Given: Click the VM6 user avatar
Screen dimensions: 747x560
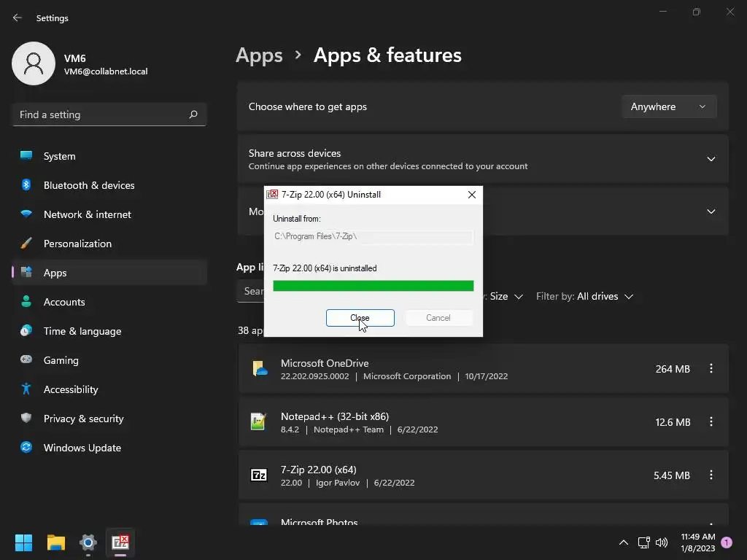Looking at the screenshot, I should (x=34, y=63).
